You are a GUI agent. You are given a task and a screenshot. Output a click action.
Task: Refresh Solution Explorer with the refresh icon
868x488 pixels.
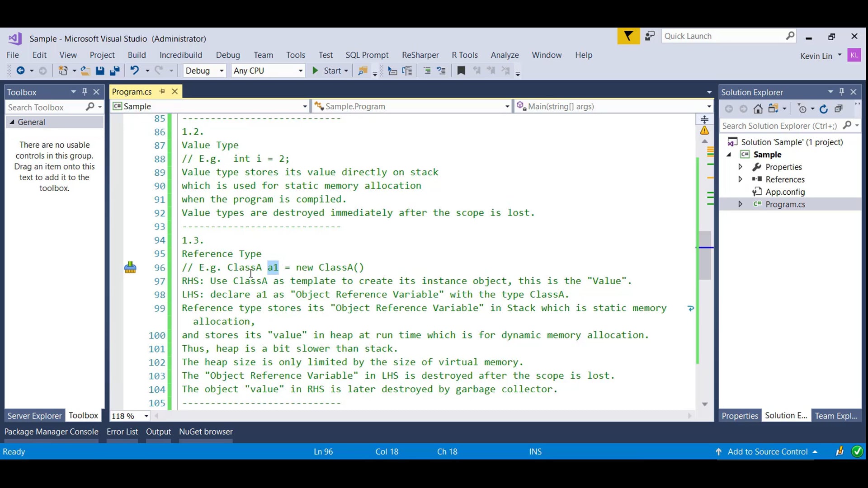click(824, 109)
